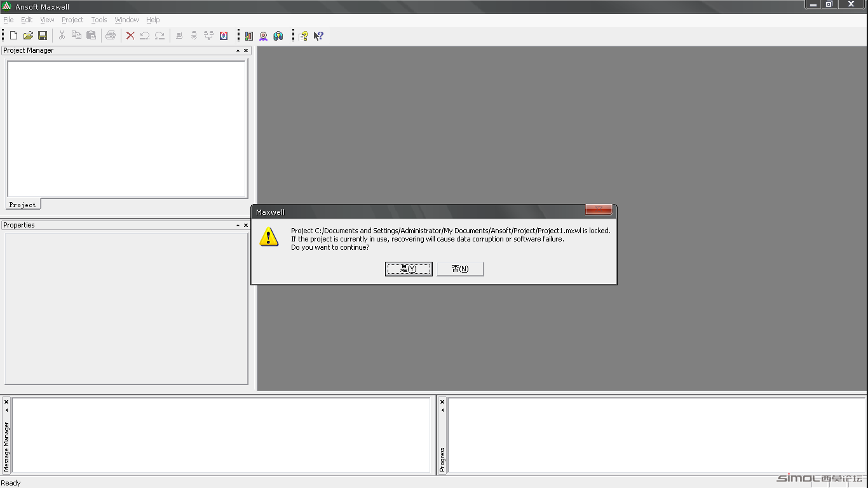Click the Ready status bar text
The height and width of the screenshot is (488, 868).
(11, 483)
